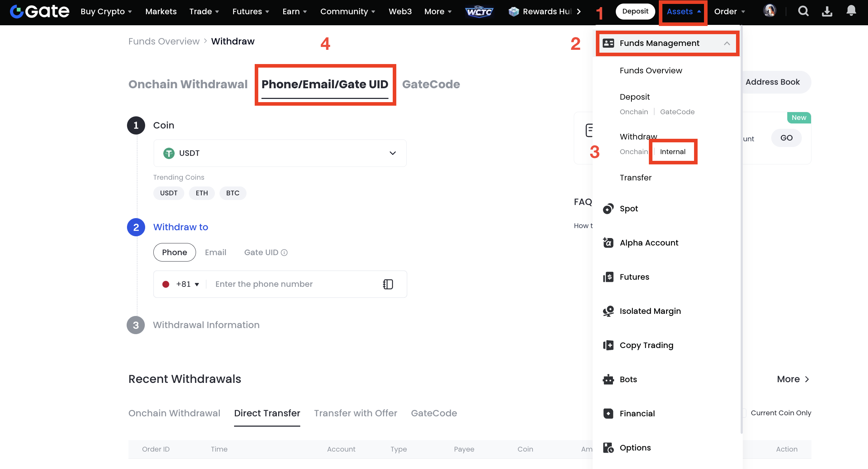The width and height of the screenshot is (868, 469).
Task: Click the Bots robot icon
Action: pyautogui.click(x=608, y=379)
